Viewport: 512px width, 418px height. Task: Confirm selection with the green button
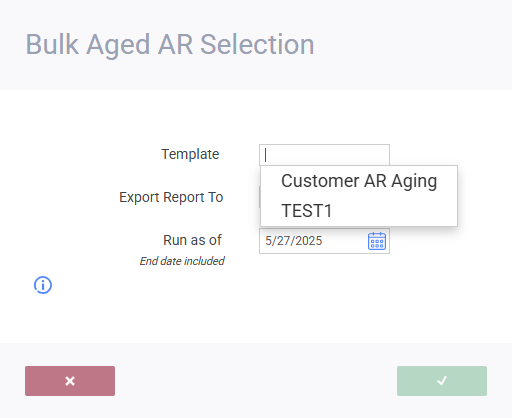pyautogui.click(x=442, y=381)
